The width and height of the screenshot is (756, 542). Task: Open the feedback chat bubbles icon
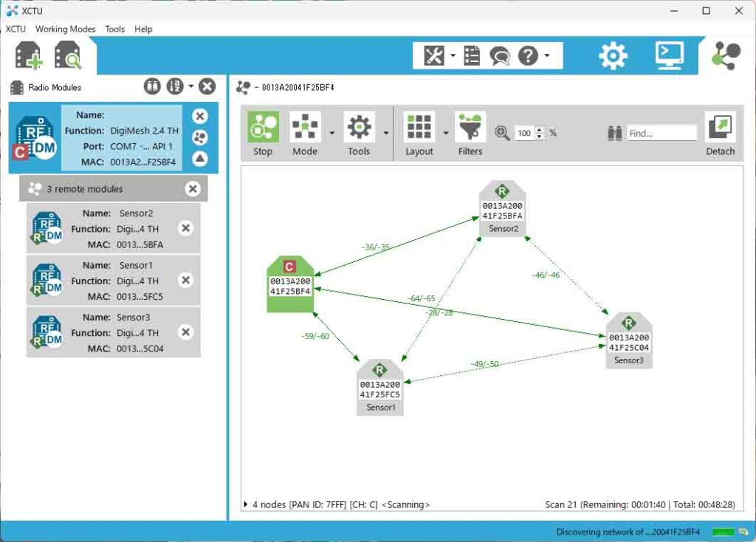pos(500,56)
